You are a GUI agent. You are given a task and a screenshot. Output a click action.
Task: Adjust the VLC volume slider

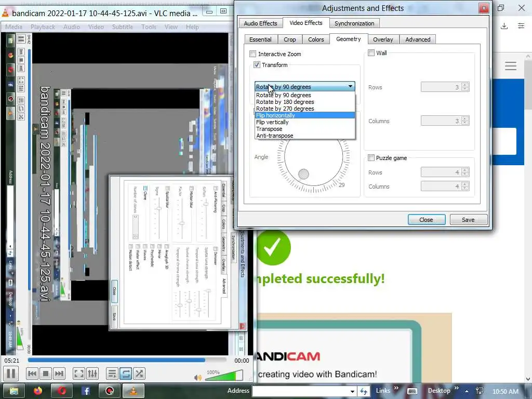coord(224,375)
